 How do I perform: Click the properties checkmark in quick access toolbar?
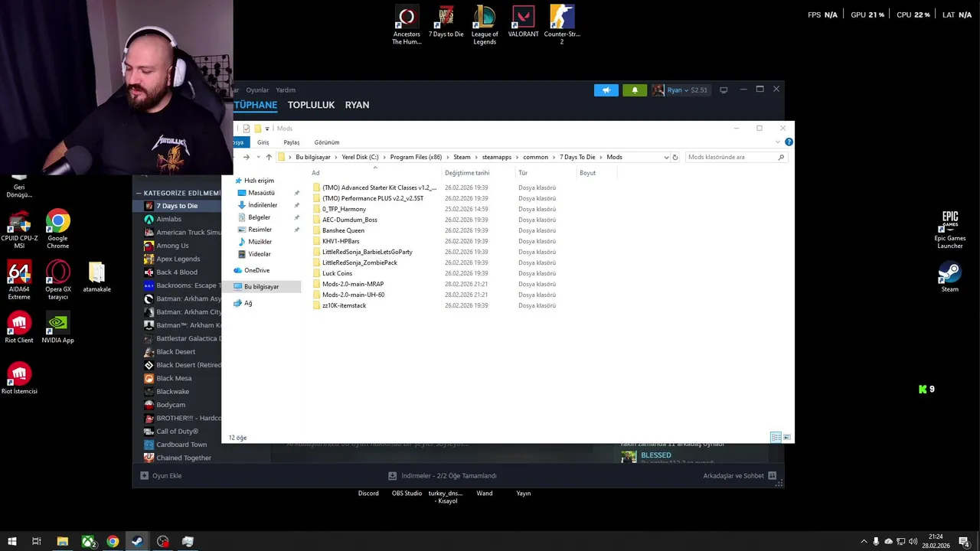[246, 129]
